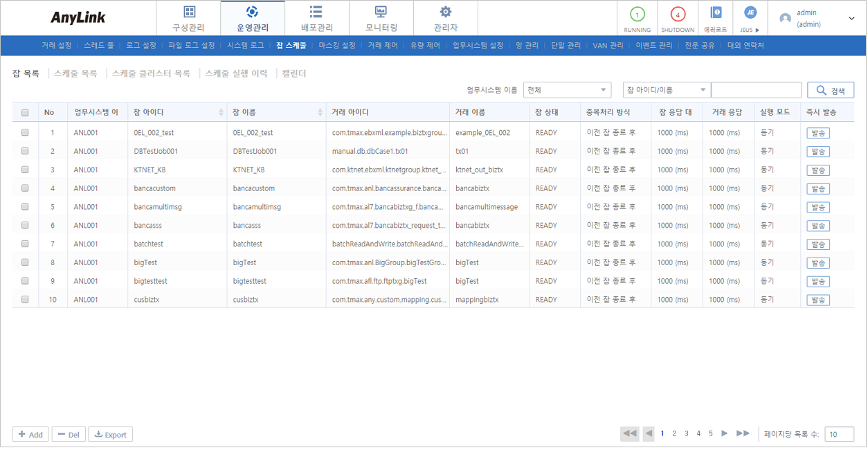The image size is (868, 450).
Task: Open the 마스킹 설정 submenu item
Action: point(336,46)
